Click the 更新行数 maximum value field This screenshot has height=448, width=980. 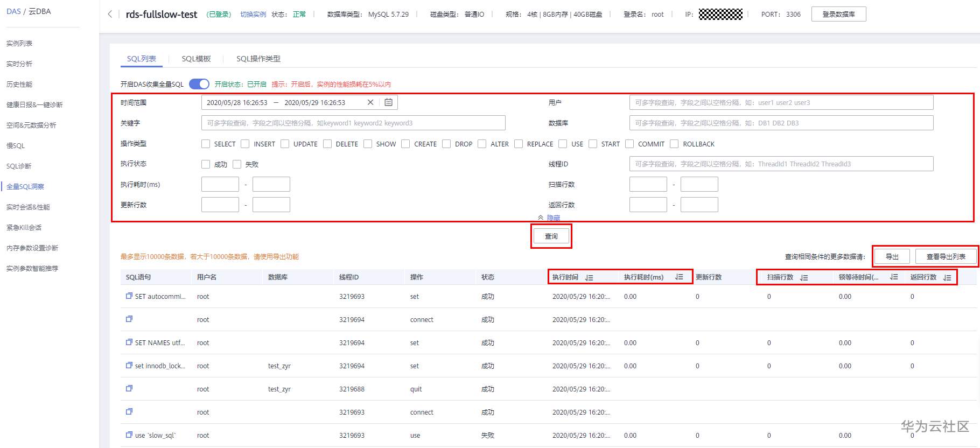coord(271,205)
